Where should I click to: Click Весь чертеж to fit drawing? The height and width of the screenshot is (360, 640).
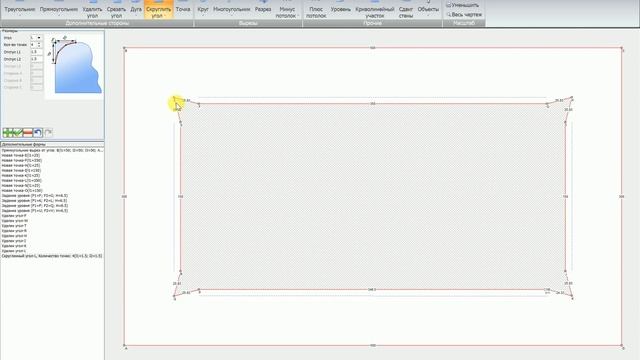pos(464,14)
